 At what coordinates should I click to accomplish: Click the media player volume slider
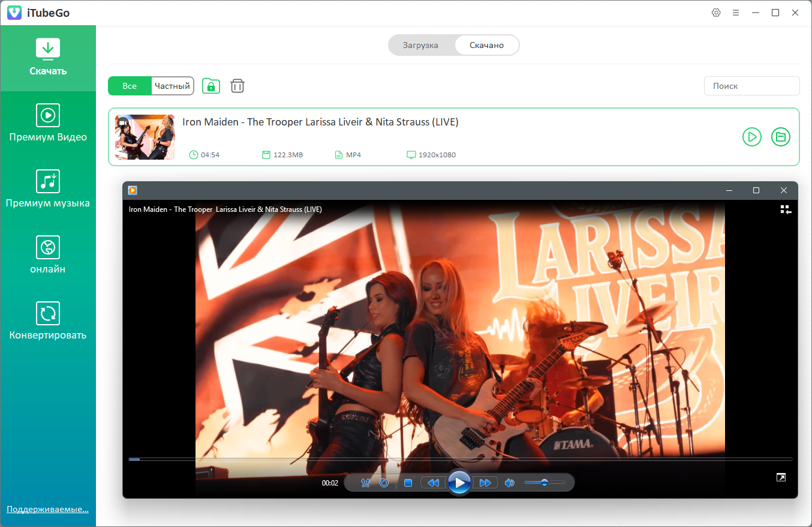(x=545, y=483)
